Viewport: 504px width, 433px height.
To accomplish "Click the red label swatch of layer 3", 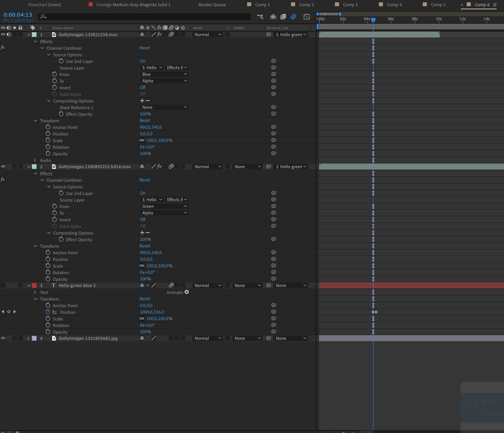I will (34, 285).
